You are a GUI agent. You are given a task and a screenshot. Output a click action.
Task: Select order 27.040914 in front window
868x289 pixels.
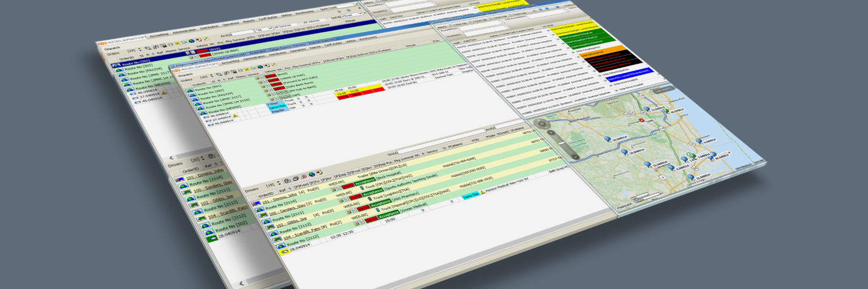pos(221,120)
